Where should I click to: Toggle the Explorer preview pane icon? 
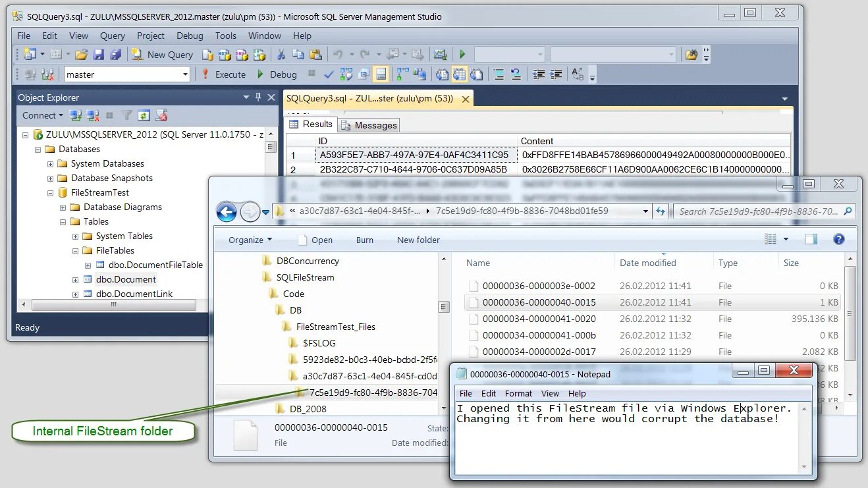pyautogui.click(x=811, y=240)
